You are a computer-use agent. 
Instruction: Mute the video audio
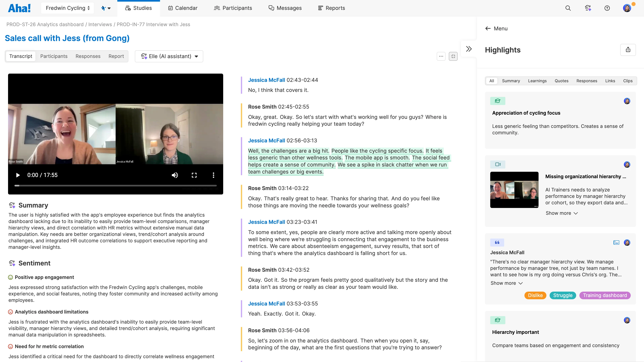point(175,175)
